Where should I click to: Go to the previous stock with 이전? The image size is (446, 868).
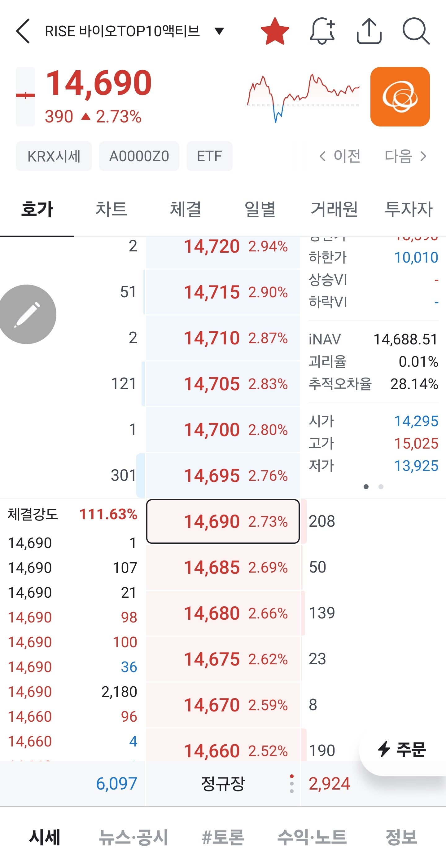340,156
